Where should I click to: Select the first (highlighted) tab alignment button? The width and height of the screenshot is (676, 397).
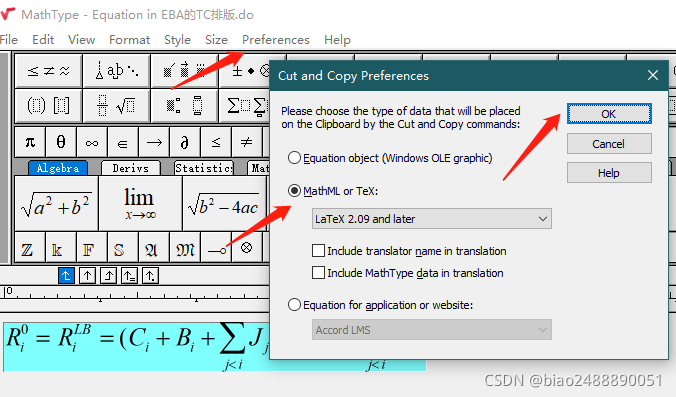point(66,275)
